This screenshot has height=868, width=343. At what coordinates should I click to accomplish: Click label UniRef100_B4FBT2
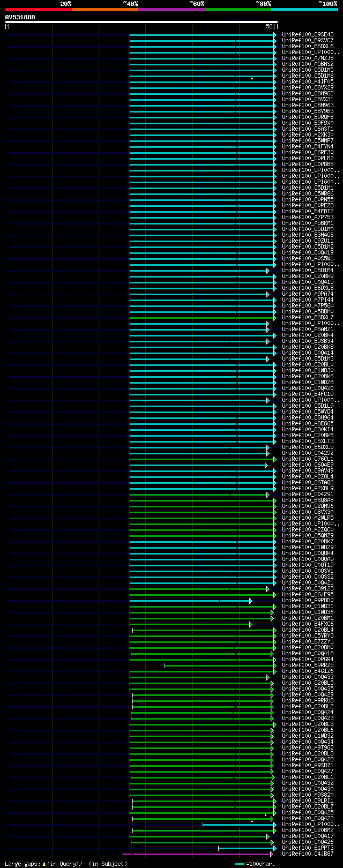click(308, 212)
